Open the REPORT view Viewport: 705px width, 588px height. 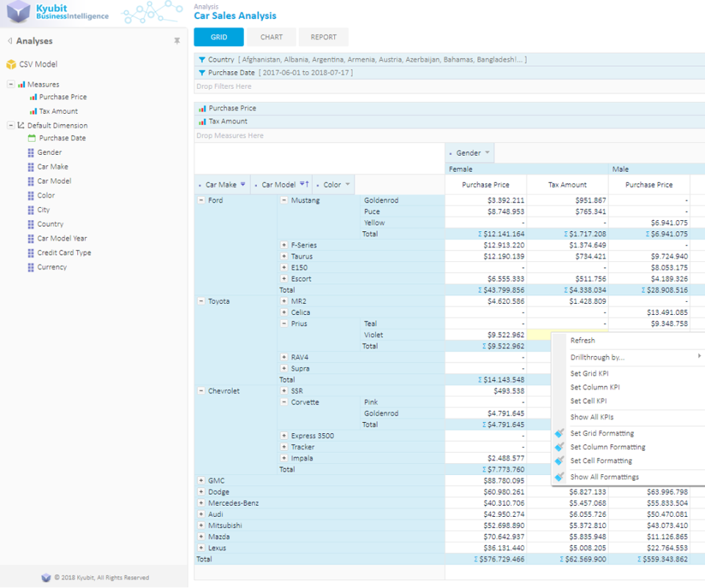[x=323, y=37]
